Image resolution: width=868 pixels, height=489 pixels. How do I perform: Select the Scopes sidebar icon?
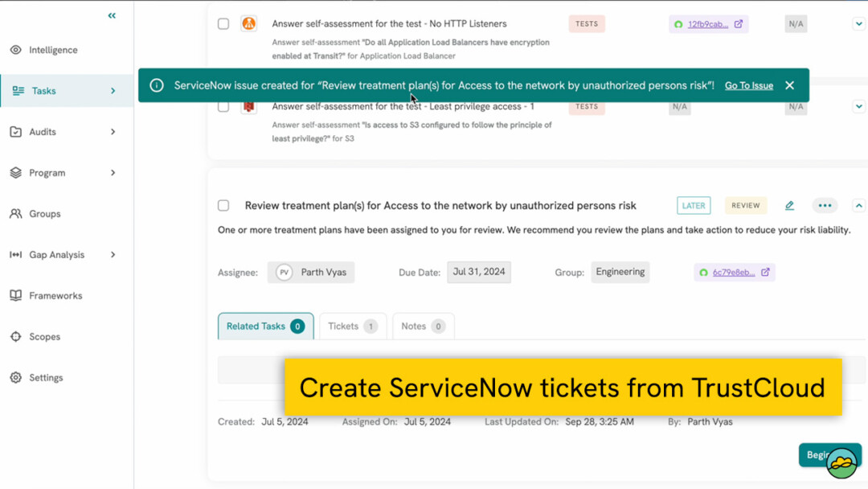coord(18,336)
